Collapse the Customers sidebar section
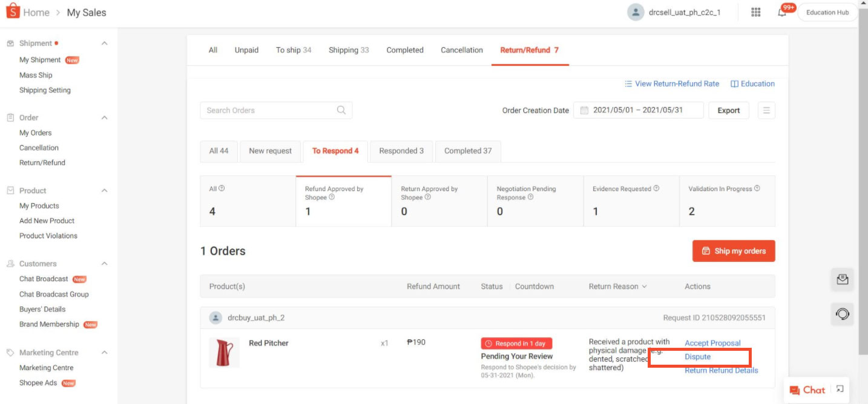Screen dimensions: 868x404 (104, 264)
